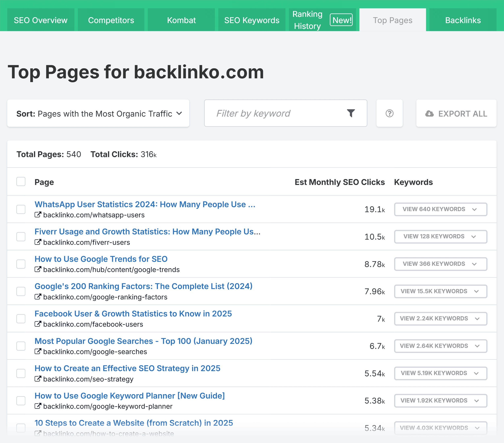Click the backlinko.com/seo-strategy URL text

coord(88,379)
